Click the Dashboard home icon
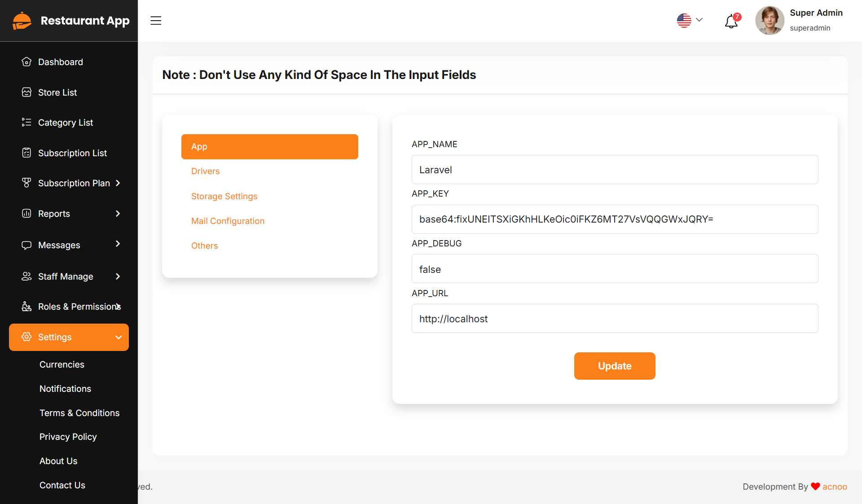 tap(26, 62)
